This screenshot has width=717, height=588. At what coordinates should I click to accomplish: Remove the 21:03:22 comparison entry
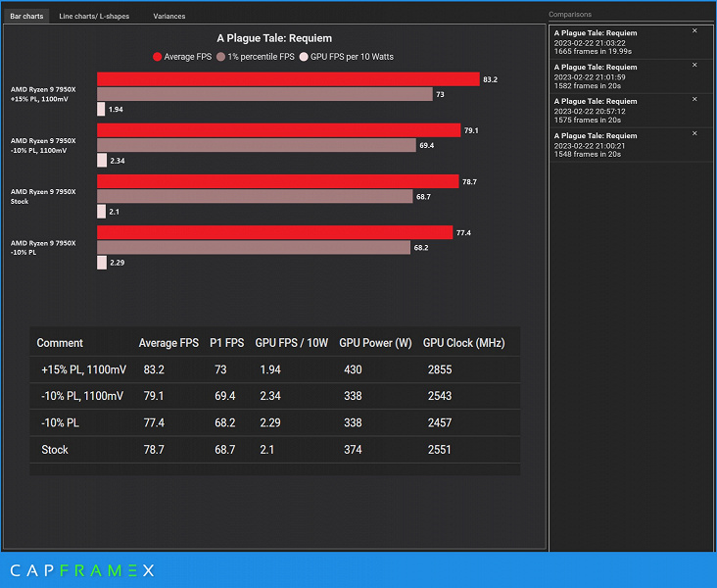[x=694, y=30]
